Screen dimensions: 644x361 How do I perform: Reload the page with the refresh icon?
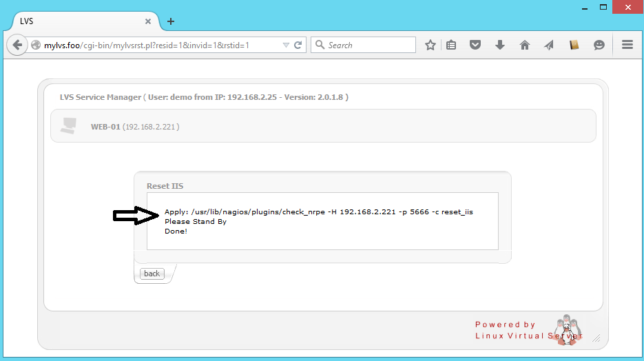[298, 45]
